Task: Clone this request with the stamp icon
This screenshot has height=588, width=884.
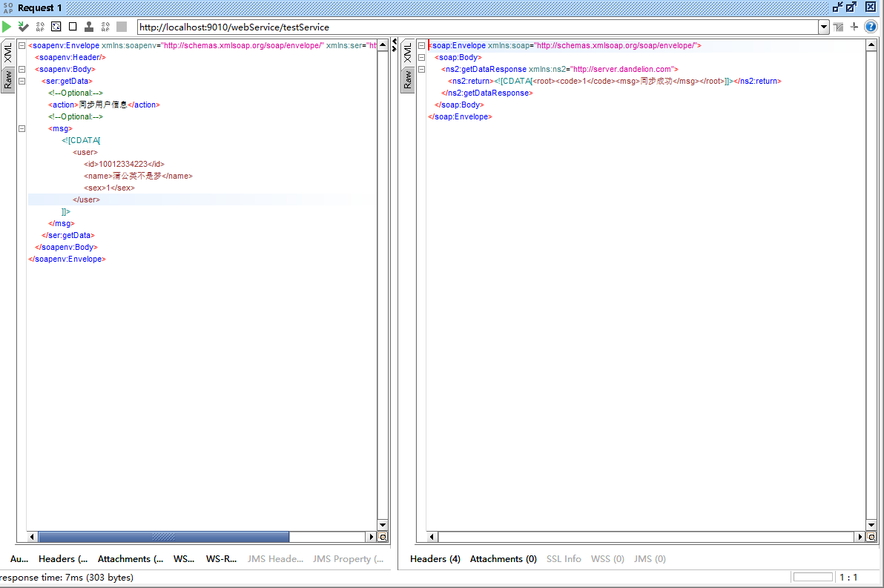Action: (89, 27)
